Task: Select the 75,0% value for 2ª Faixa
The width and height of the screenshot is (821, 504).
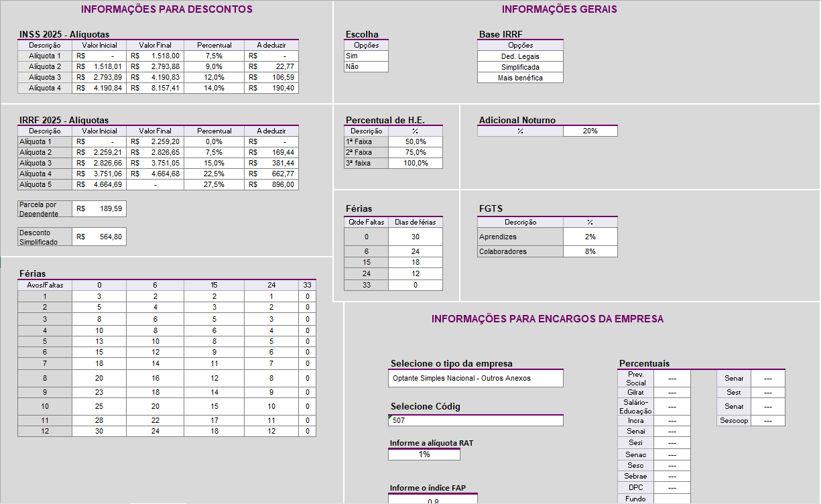Action: [416, 153]
